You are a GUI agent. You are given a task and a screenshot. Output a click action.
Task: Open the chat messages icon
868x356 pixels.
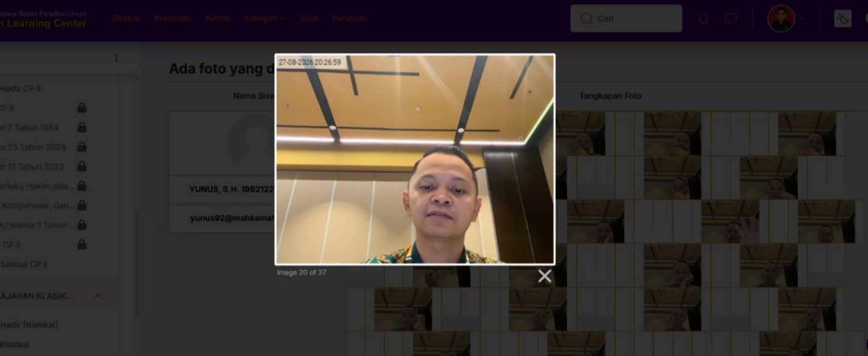pyautogui.click(x=731, y=18)
